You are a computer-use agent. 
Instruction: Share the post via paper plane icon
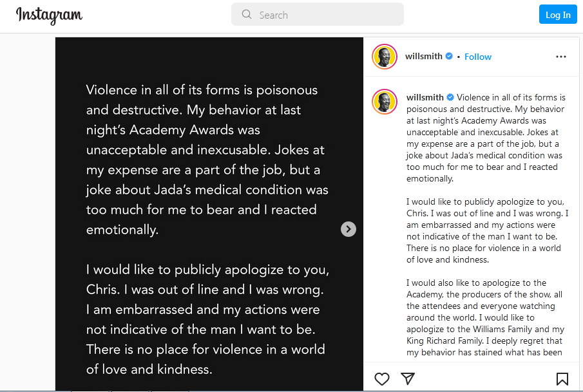[408, 378]
